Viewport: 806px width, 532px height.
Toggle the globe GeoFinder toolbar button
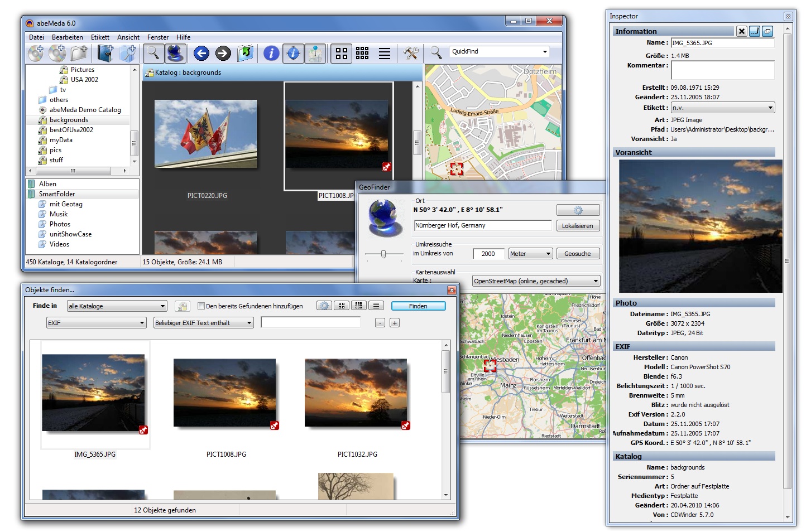[175, 53]
